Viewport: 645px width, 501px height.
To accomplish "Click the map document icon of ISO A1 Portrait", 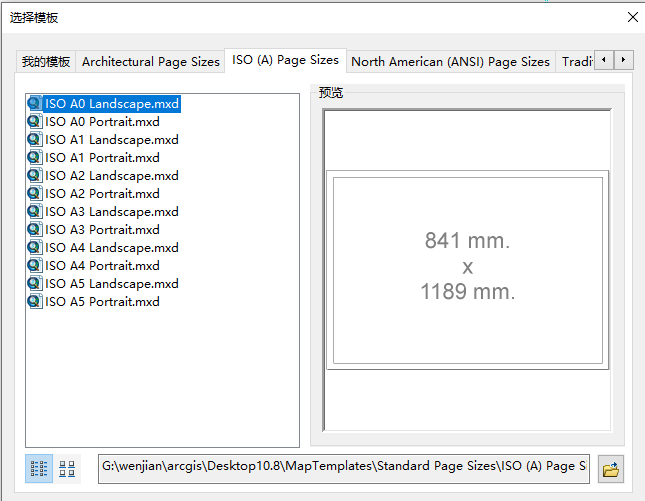I will pos(35,157).
